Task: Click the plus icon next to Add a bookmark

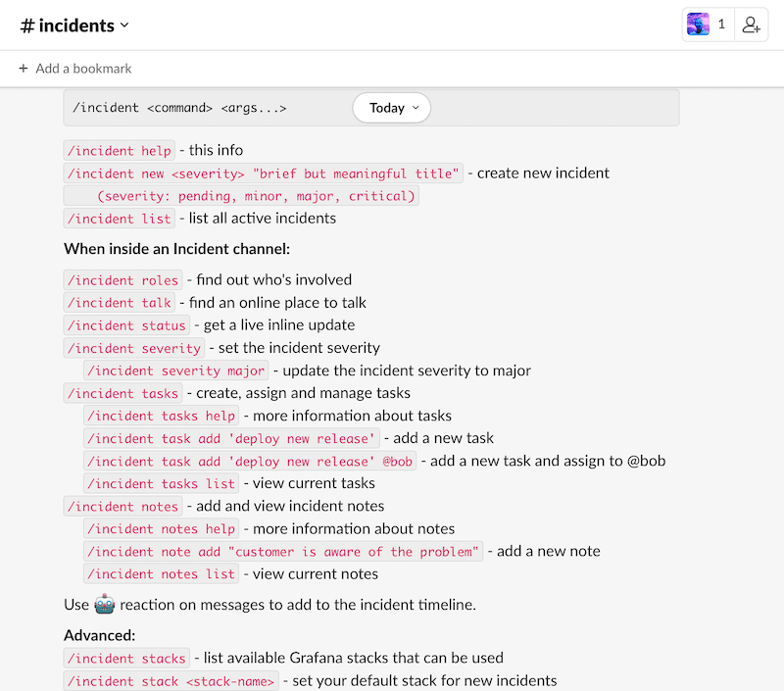Action: [x=22, y=69]
